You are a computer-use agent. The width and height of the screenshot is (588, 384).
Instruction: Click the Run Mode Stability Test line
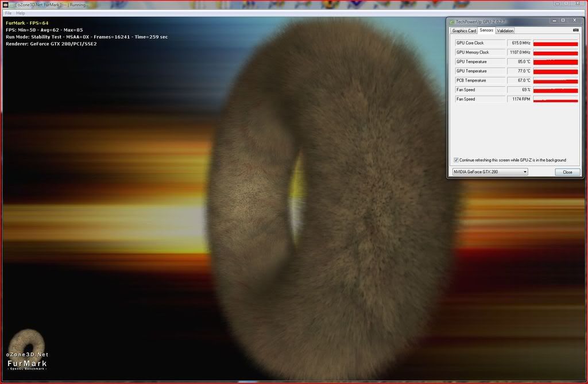click(x=87, y=37)
